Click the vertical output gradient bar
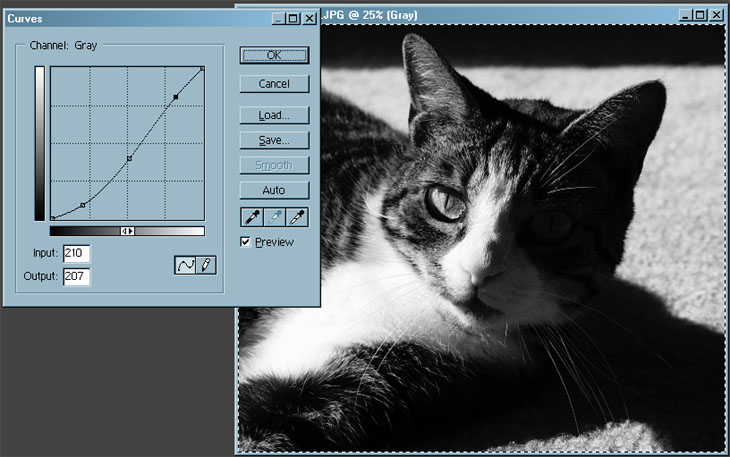The width and height of the screenshot is (730, 457). click(x=40, y=143)
